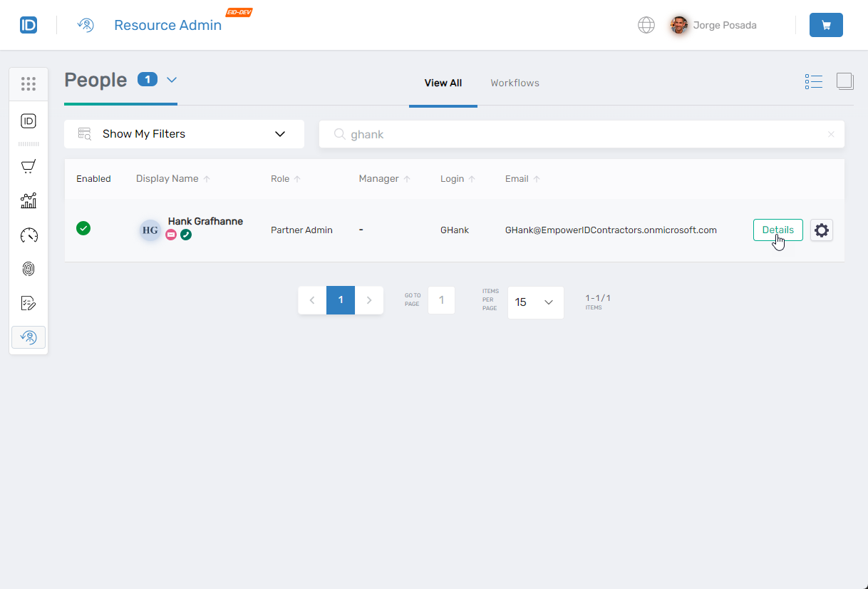Screen dimensions: 868x589
Task: Click the shopping cart sidebar icon
Action: tap(29, 167)
